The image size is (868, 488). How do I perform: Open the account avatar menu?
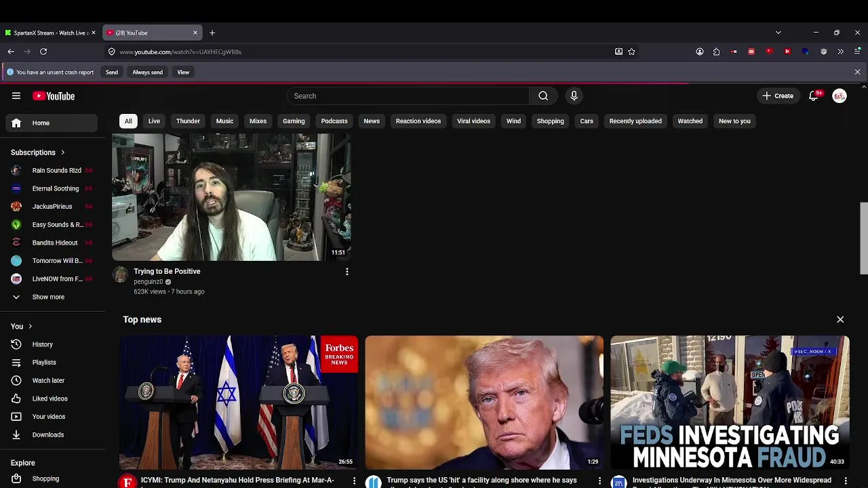(840, 96)
